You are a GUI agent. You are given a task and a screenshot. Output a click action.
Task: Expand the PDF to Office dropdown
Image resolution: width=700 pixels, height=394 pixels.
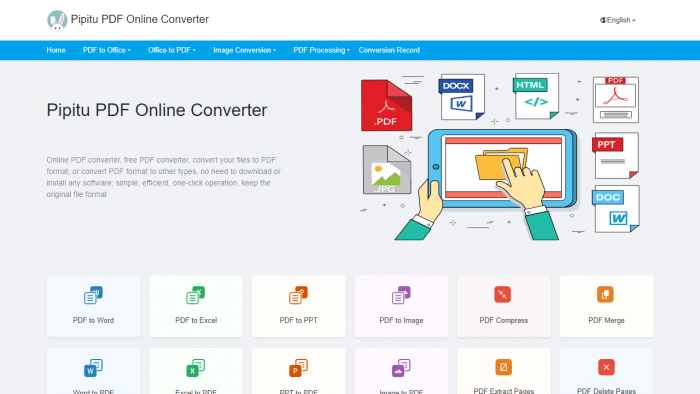(107, 50)
